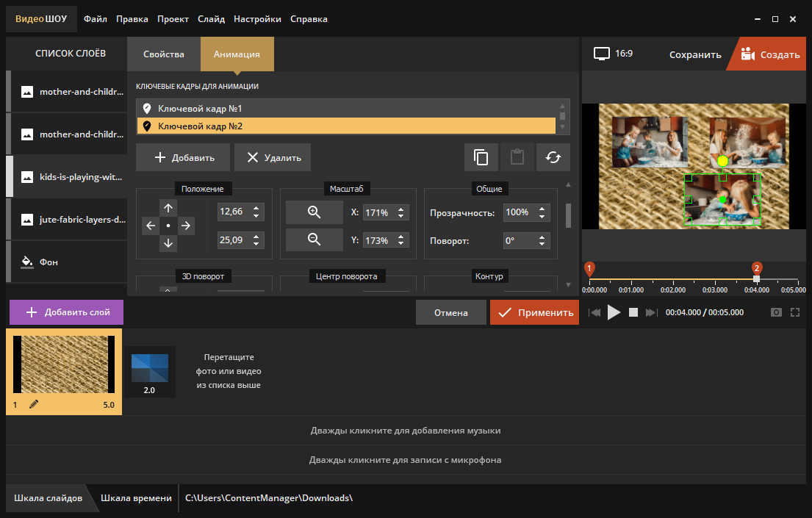Image resolution: width=812 pixels, height=518 pixels.
Task: Open the Правка menu
Action: (132, 19)
